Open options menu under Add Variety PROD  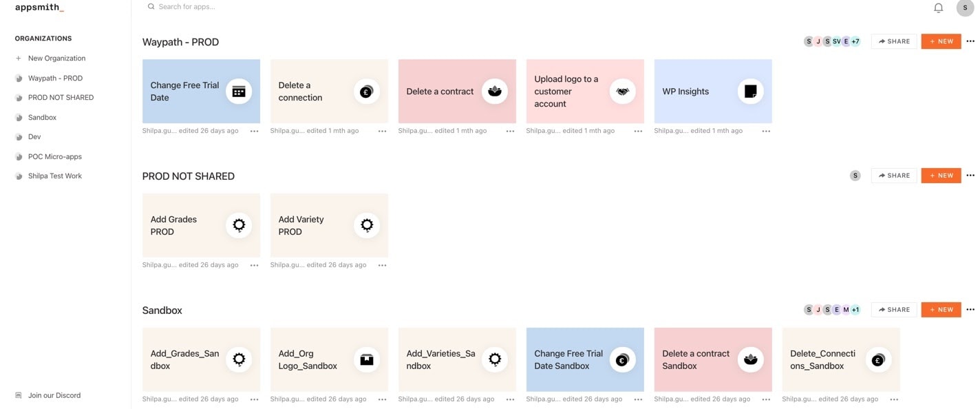tap(382, 265)
